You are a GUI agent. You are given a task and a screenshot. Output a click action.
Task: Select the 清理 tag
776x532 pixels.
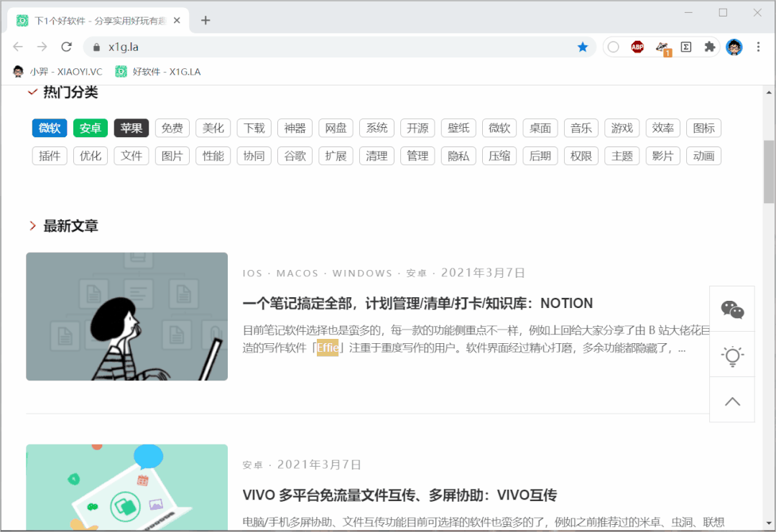377,156
